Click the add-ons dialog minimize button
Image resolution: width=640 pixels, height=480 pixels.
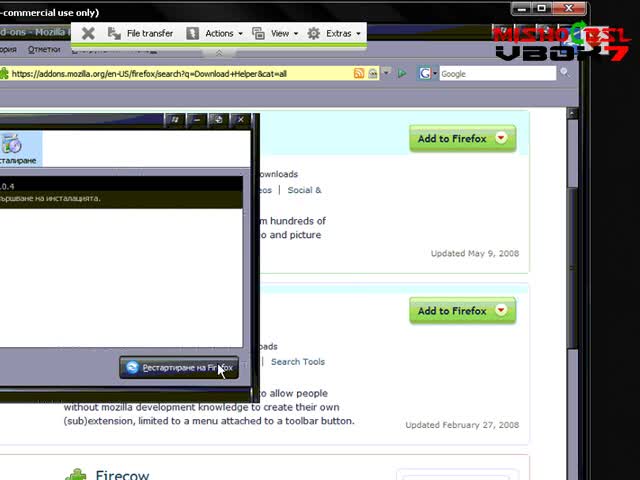[x=197, y=120]
